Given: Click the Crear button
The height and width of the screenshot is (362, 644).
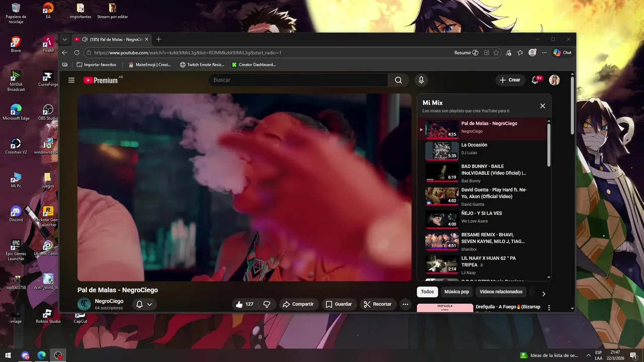Looking at the screenshot, I should (x=510, y=80).
